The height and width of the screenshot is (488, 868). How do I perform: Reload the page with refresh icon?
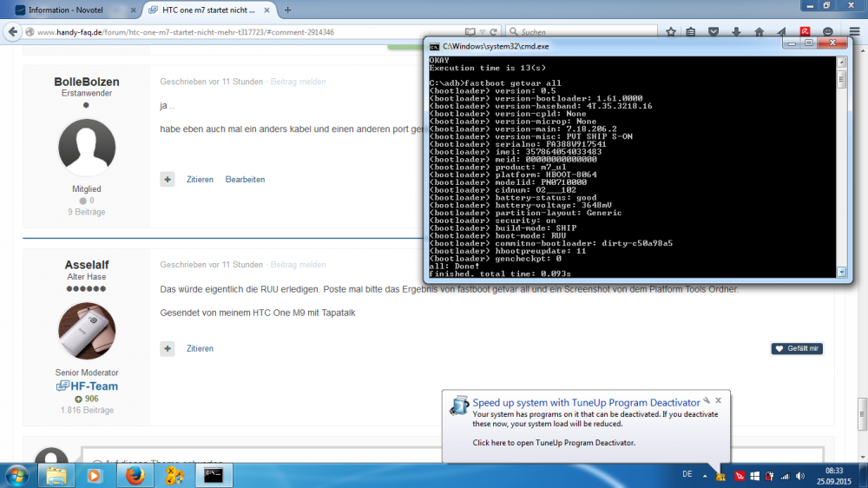click(495, 32)
